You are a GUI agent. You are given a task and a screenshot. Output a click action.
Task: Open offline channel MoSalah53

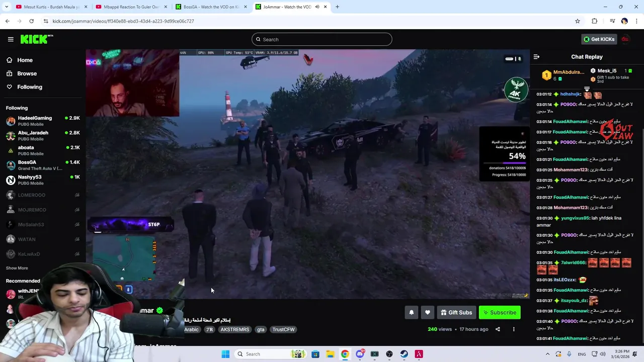pos(43,224)
